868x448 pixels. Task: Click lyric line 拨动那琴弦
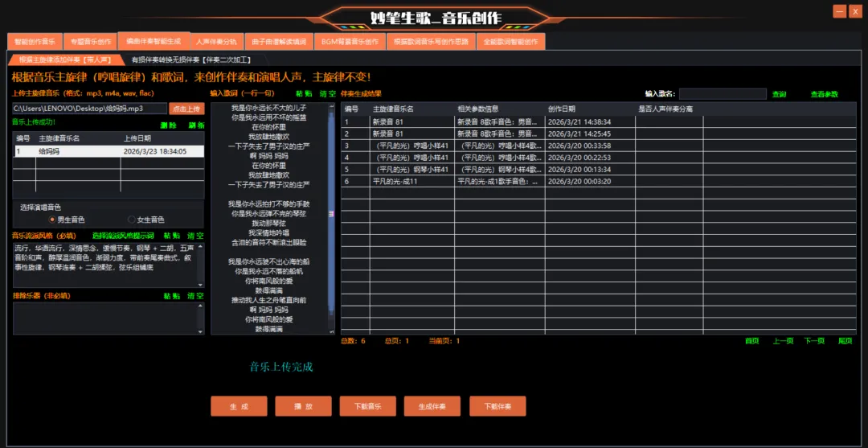(268, 223)
